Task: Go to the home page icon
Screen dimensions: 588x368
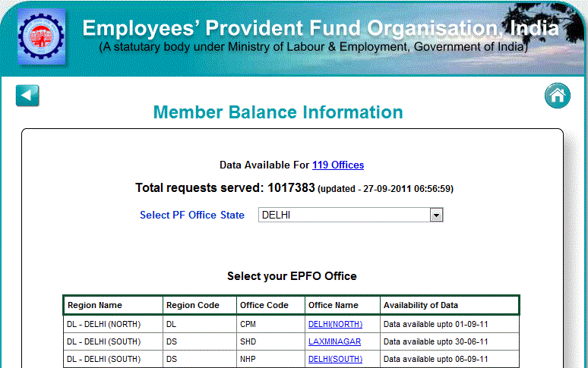Action: click(558, 96)
